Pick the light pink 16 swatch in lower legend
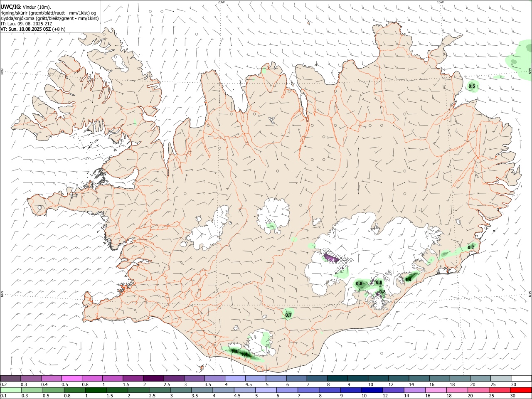 click(x=436, y=390)
